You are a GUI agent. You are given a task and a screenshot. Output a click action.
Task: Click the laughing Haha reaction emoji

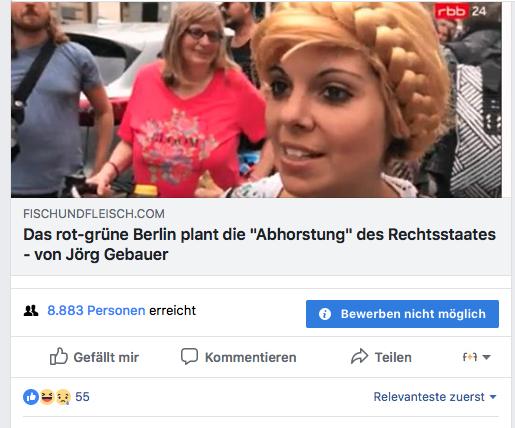[47, 397]
